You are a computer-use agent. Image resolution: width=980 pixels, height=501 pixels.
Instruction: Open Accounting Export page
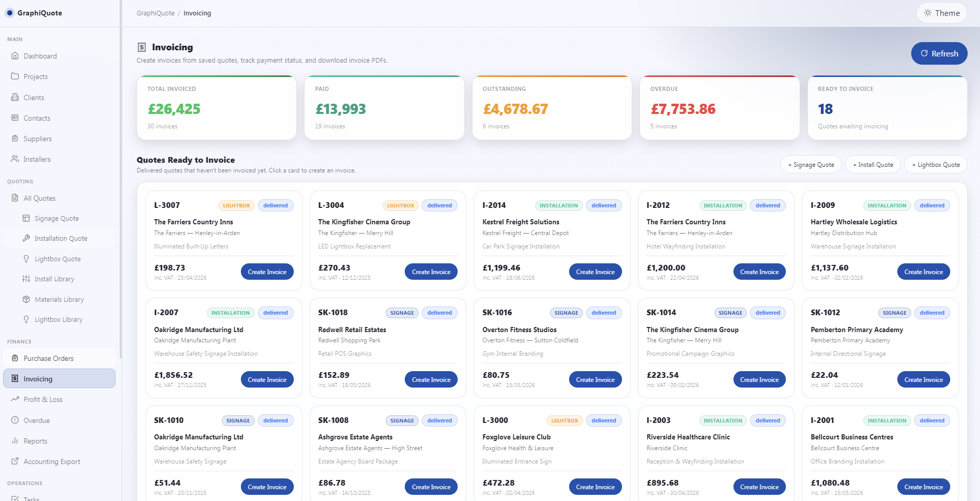(59, 461)
